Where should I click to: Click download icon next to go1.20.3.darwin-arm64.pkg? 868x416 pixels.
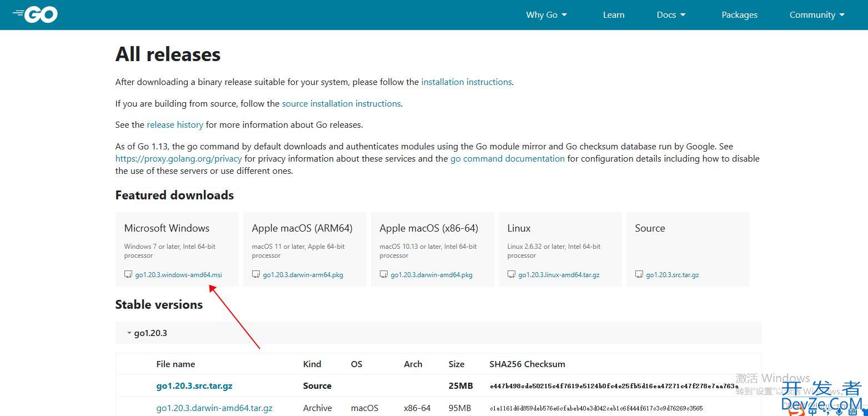click(x=256, y=274)
